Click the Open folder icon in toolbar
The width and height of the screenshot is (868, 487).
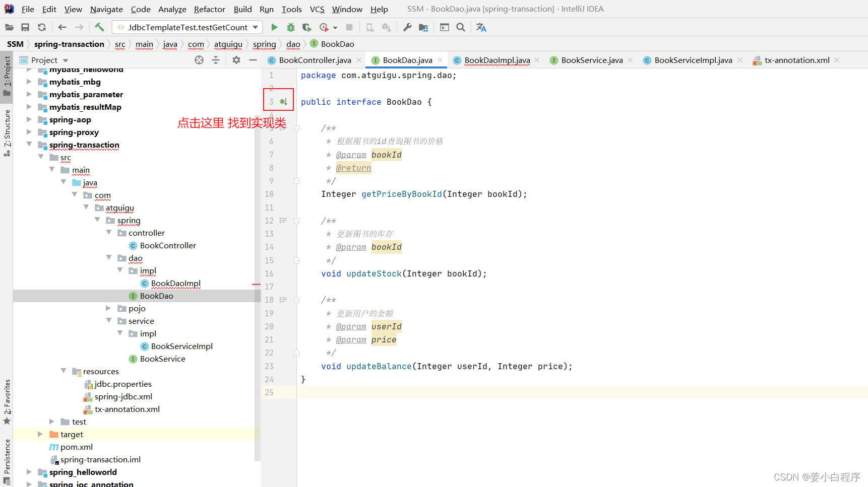[9, 27]
